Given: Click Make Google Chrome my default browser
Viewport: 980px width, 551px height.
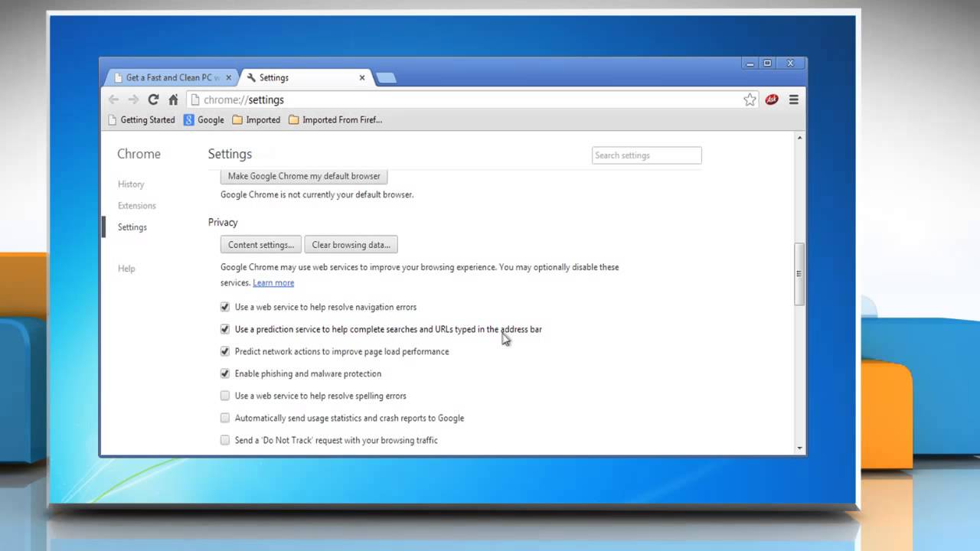Looking at the screenshot, I should [304, 176].
